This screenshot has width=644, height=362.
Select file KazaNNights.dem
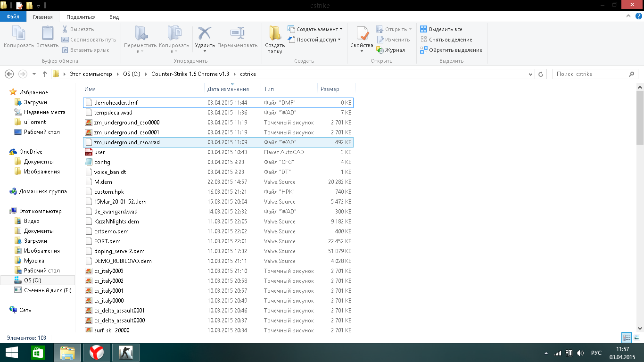tap(218, 221)
